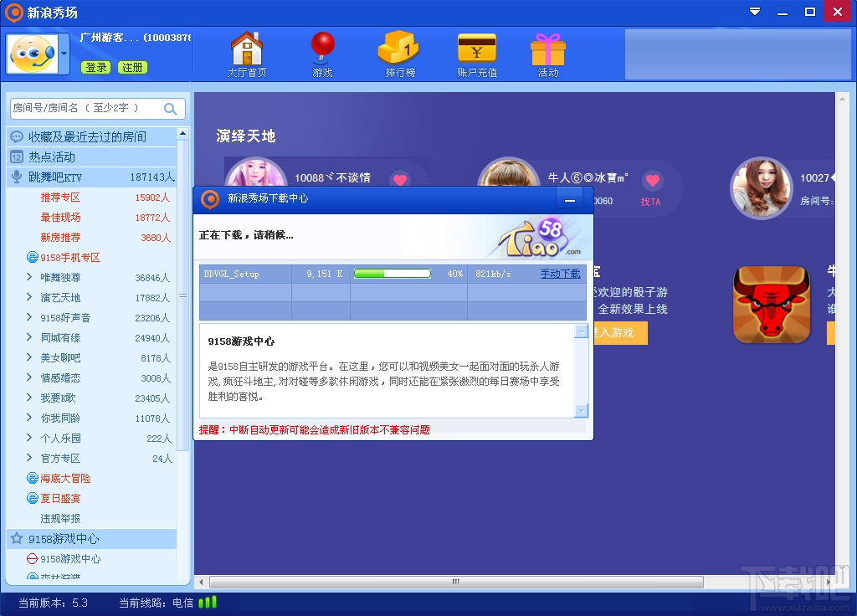Click the 登录 login button
This screenshot has width=857, height=616.
[x=95, y=67]
